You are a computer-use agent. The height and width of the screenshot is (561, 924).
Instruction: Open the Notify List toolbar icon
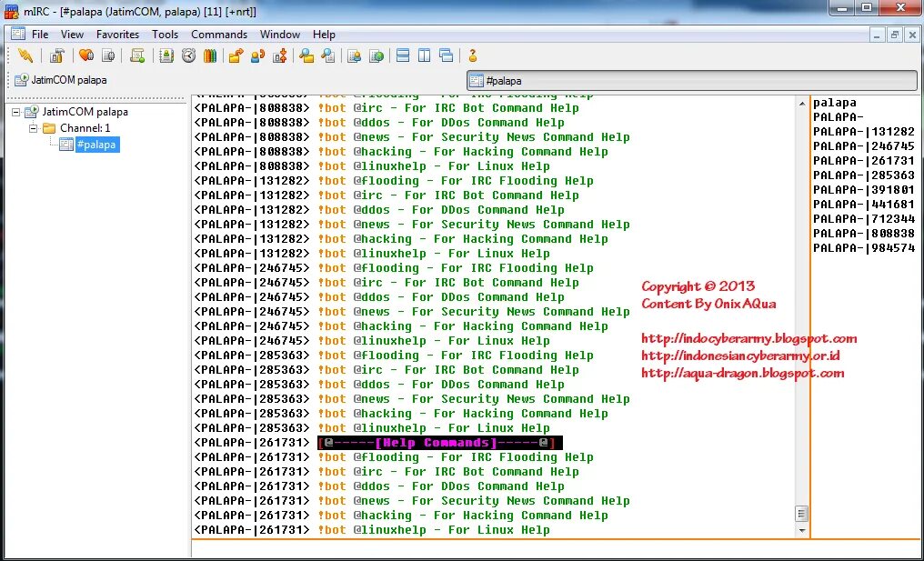pos(354,55)
